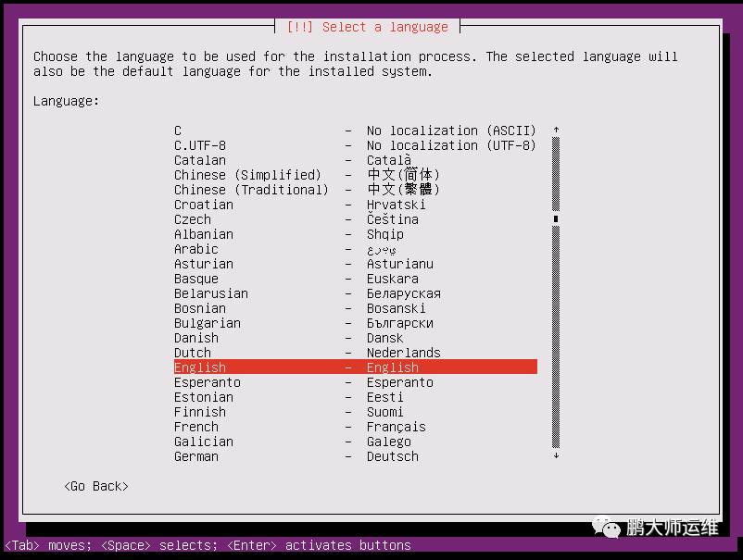Select Galician – Galego entry
Image resolution: width=743 pixels, height=560 pixels.
[356, 442]
